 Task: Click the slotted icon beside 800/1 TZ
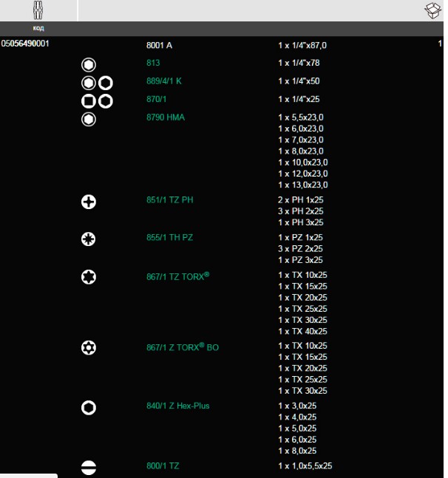[89, 468]
